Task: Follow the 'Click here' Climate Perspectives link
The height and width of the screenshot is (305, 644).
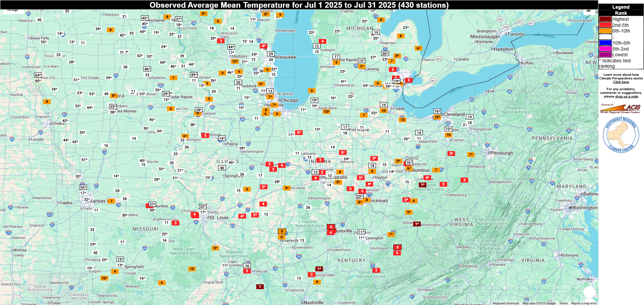Action: 621,82
